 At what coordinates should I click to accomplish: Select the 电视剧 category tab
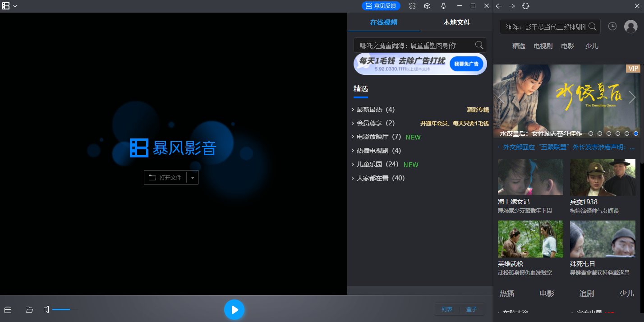pos(543,46)
